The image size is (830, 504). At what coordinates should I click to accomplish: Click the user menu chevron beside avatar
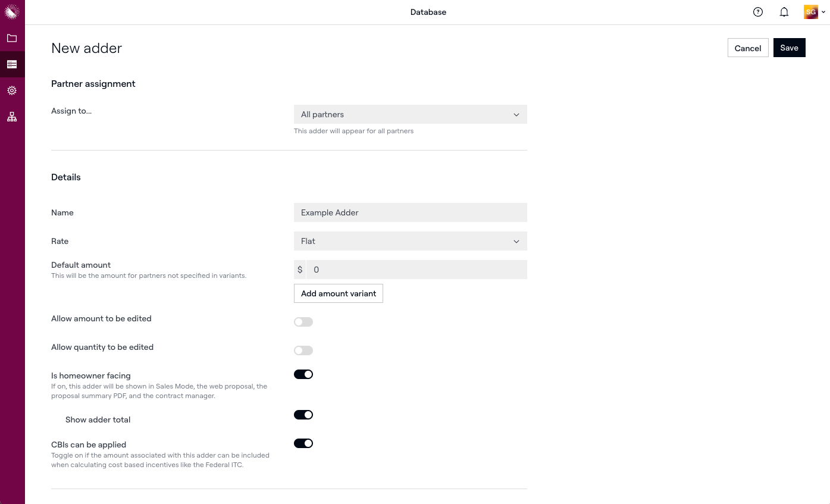(823, 12)
